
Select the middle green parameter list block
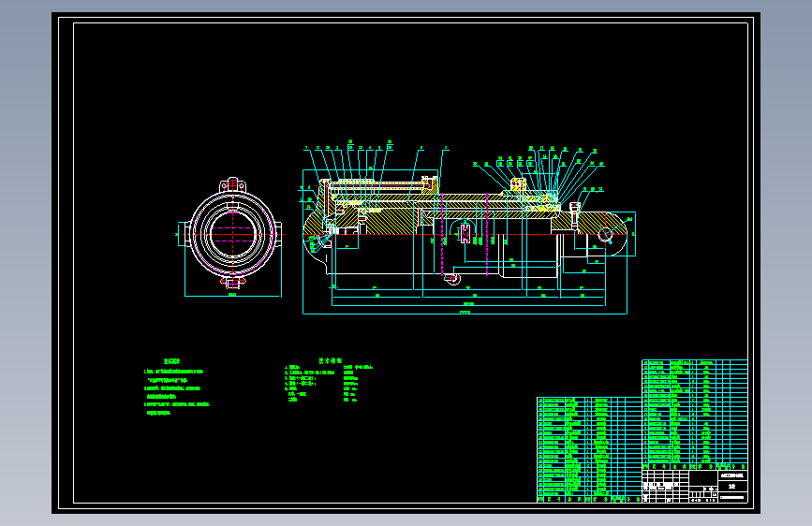point(329,381)
